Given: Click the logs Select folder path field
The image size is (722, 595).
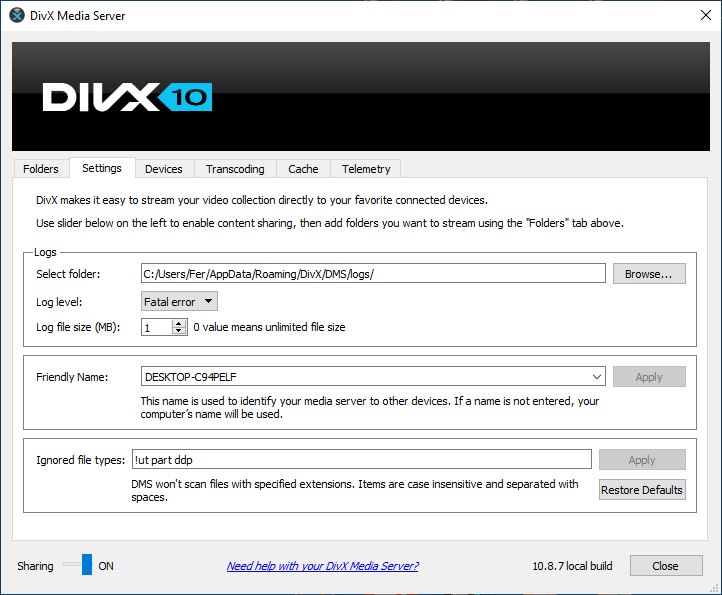Looking at the screenshot, I should [373, 274].
